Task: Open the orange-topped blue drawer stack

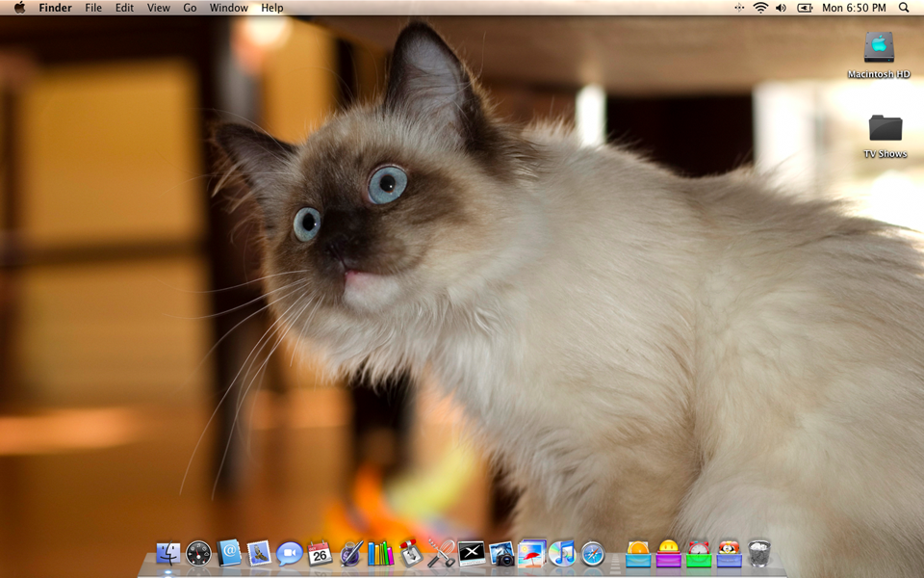Action: pyautogui.click(x=638, y=554)
